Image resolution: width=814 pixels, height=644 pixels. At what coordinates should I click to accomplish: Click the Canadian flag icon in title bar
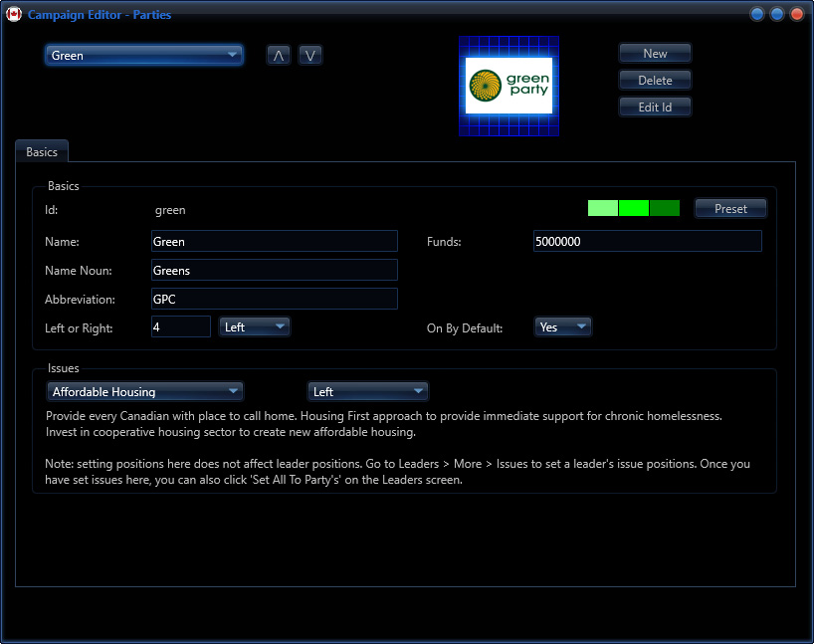(14, 14)
